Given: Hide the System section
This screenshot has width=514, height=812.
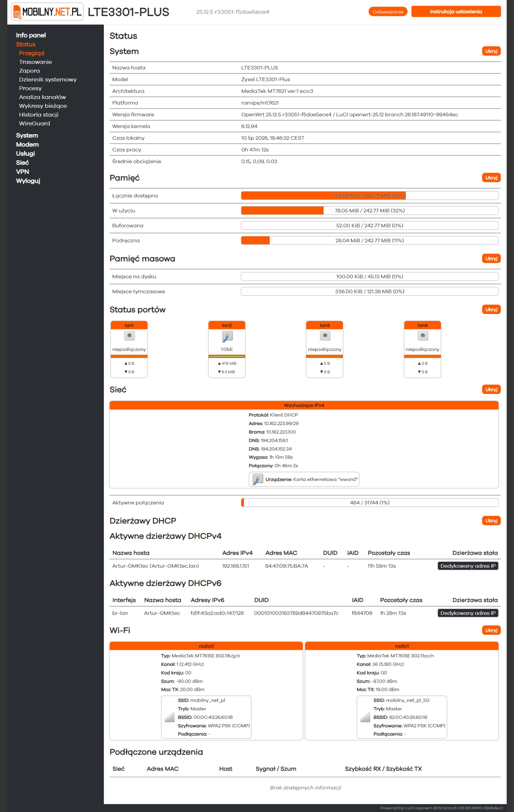Looking at the screenshot, I should click(491, 51).
